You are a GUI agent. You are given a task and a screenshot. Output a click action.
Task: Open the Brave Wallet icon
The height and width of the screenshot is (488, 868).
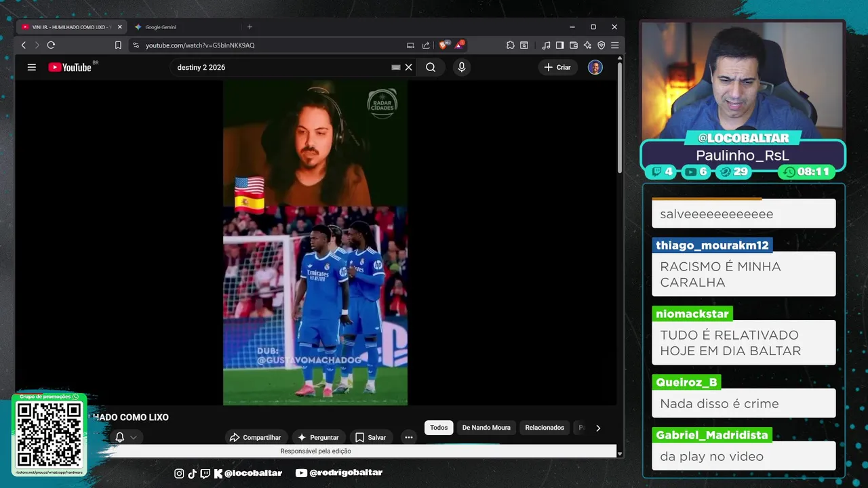[x=574, y=45]
